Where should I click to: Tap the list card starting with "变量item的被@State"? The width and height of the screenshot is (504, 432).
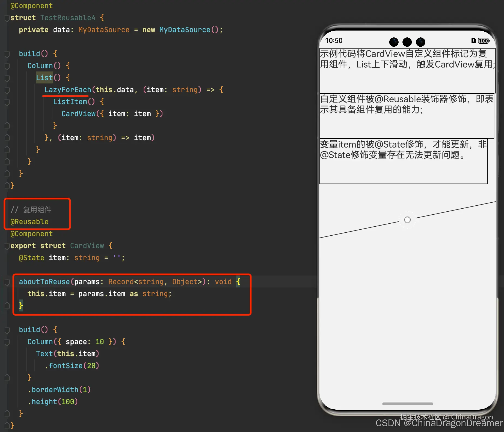pos(404,161)
